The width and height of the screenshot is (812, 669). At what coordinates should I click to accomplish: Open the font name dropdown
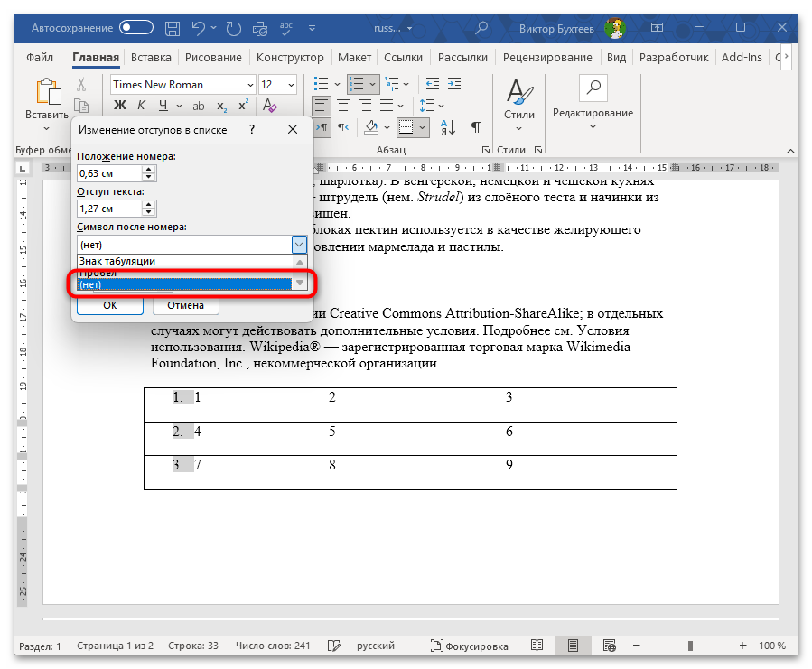click(249, 85)
